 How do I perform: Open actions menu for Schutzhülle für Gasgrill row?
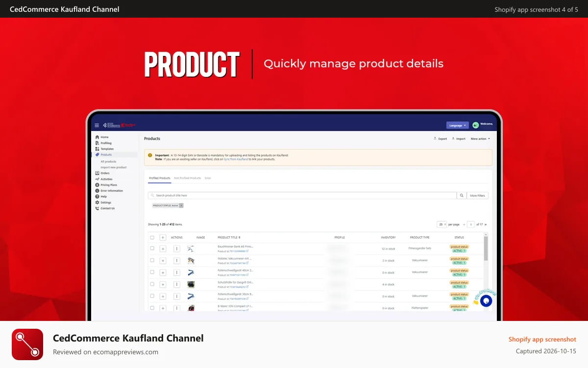(x=177, y=284)
